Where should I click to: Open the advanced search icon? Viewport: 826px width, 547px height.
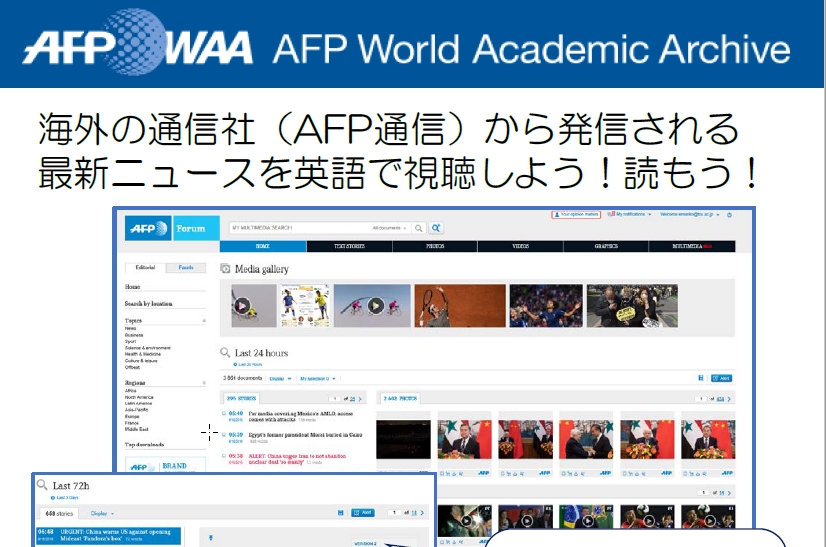(437, 228)
